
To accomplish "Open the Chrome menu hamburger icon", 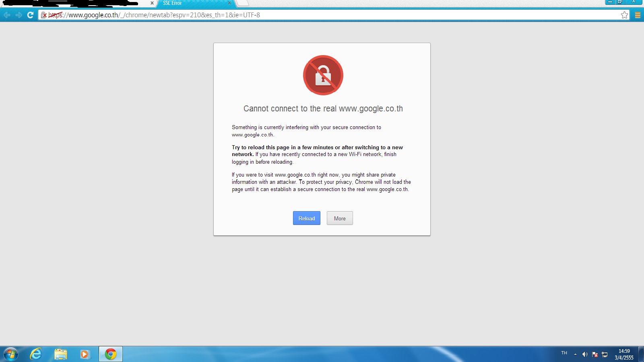I will [x=638, y=15].
